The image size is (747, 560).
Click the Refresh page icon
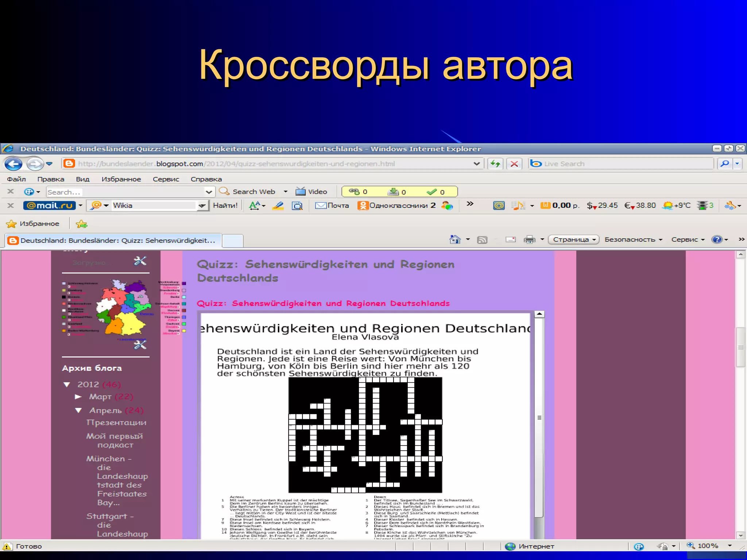tap(495, 164)
